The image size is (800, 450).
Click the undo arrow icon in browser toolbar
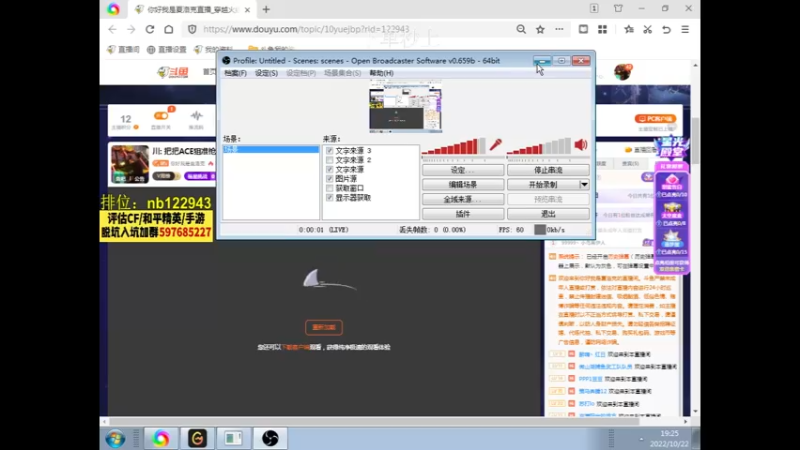(666, 30)
